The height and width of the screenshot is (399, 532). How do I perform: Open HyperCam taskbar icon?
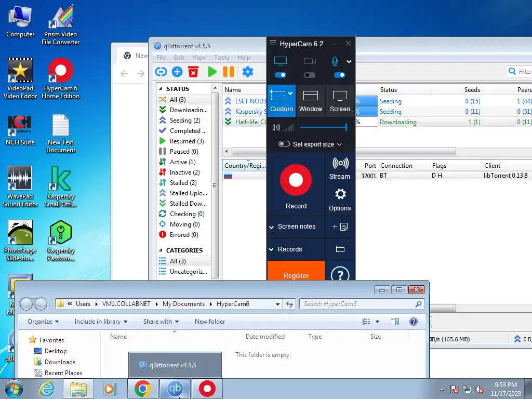[207, 389]
